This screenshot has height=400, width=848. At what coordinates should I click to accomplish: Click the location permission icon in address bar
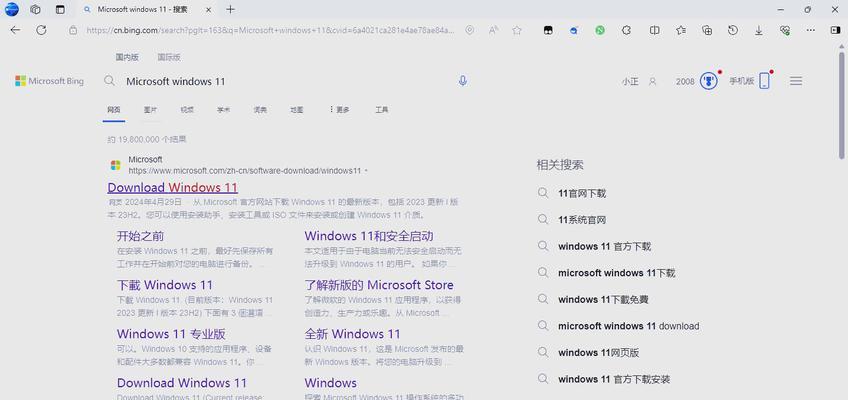point(469,31)
